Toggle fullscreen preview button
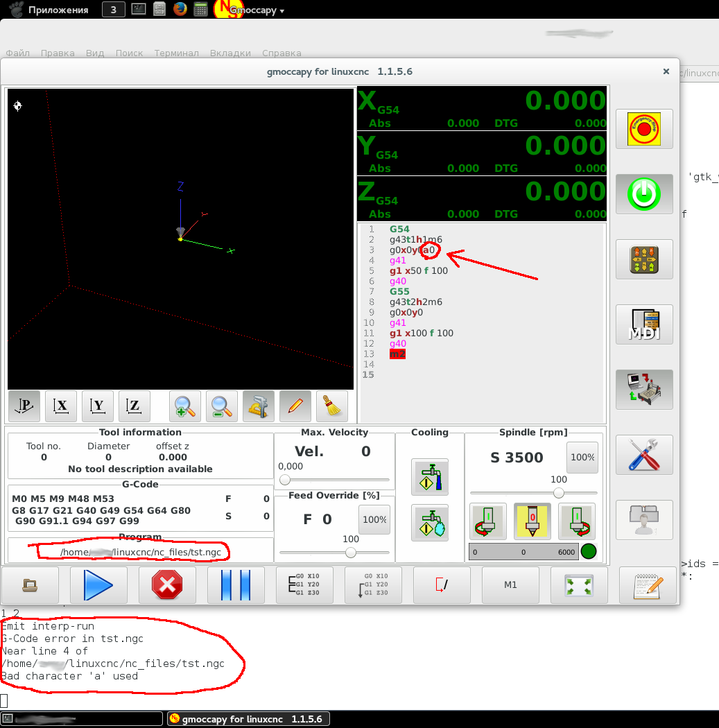The width and height of the screenshot is (719, 728). pyautogui.click(x=579, y=585)
